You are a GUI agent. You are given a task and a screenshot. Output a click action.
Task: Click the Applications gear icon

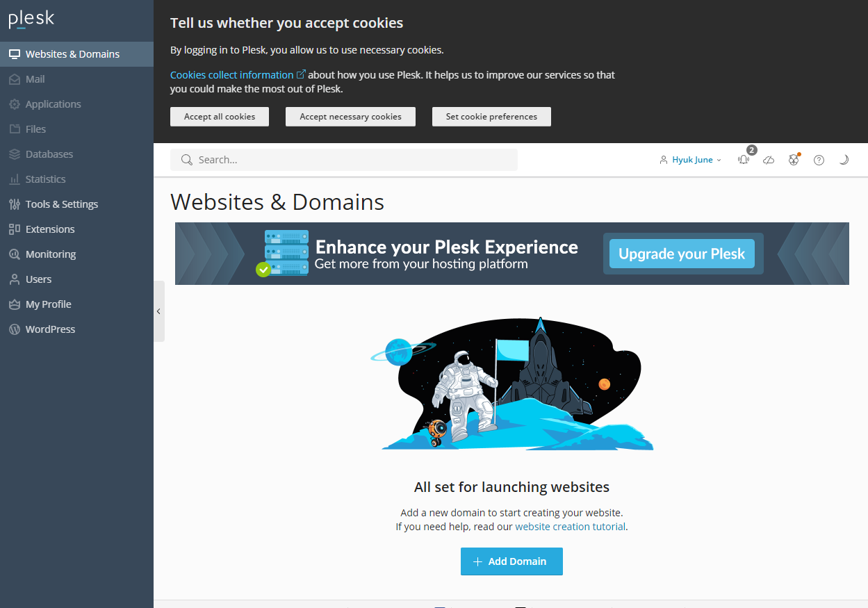tap(14, 104)
